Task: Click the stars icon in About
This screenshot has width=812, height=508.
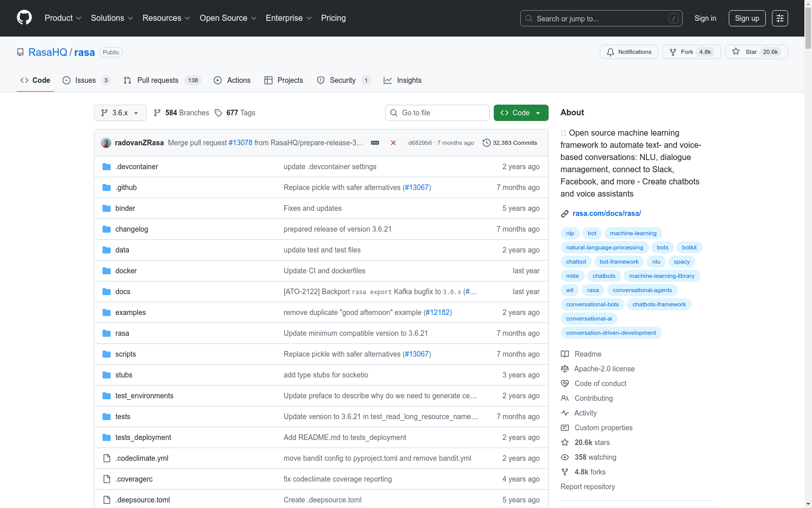Action: tap(565, 442)
